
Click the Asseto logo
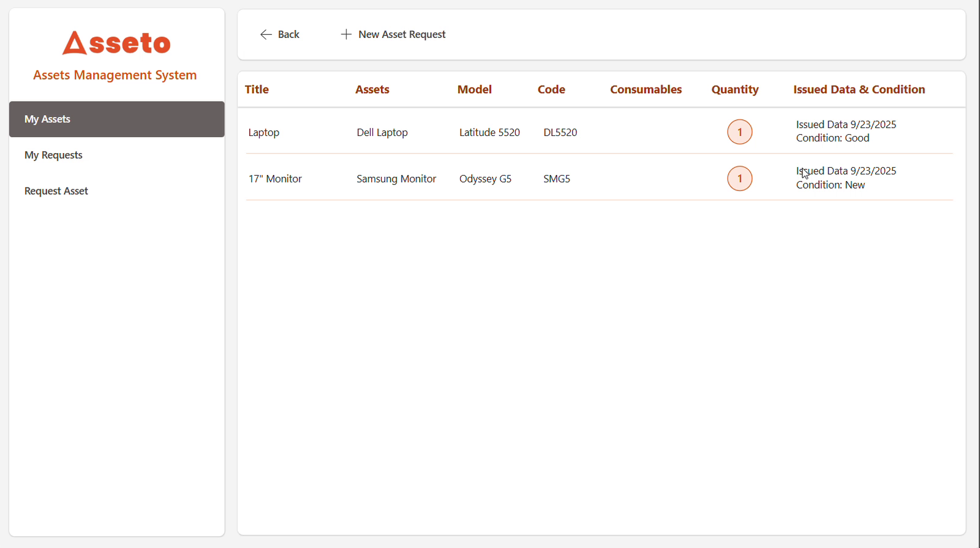click(116, 43)
